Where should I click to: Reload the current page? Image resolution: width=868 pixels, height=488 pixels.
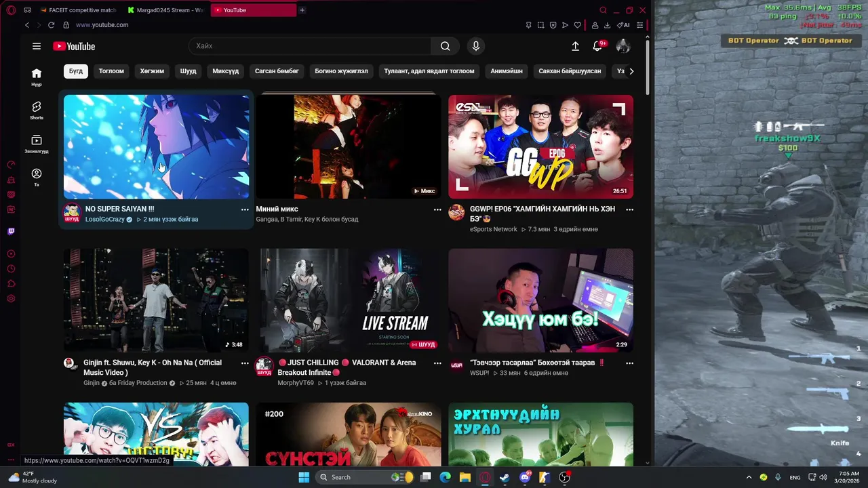(x=51, y=25)
